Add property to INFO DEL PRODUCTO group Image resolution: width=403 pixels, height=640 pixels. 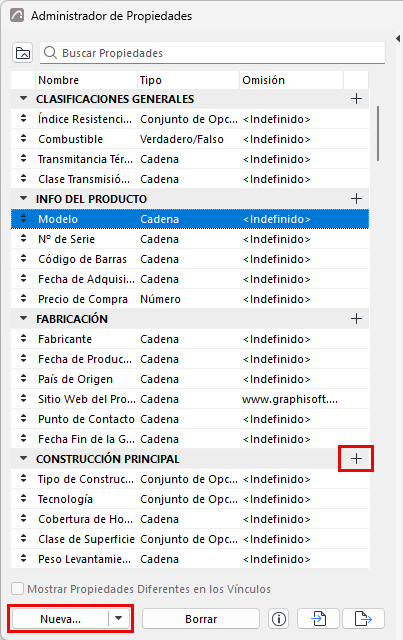click(356, 199)
